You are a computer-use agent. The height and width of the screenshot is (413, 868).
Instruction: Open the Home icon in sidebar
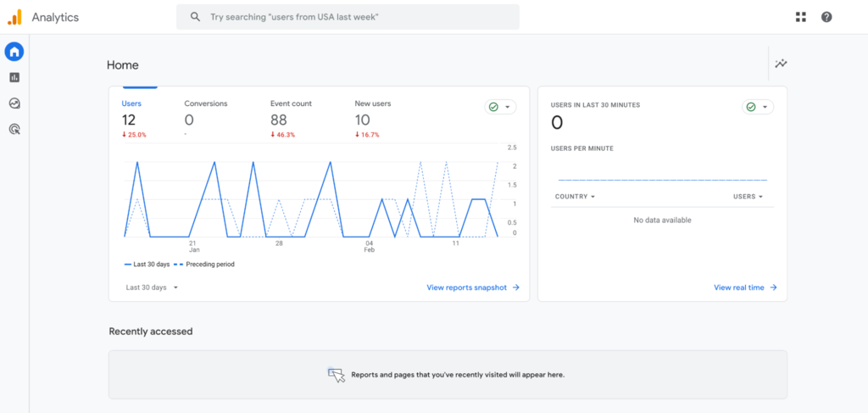pyautogui.click(x=14, y=52)
